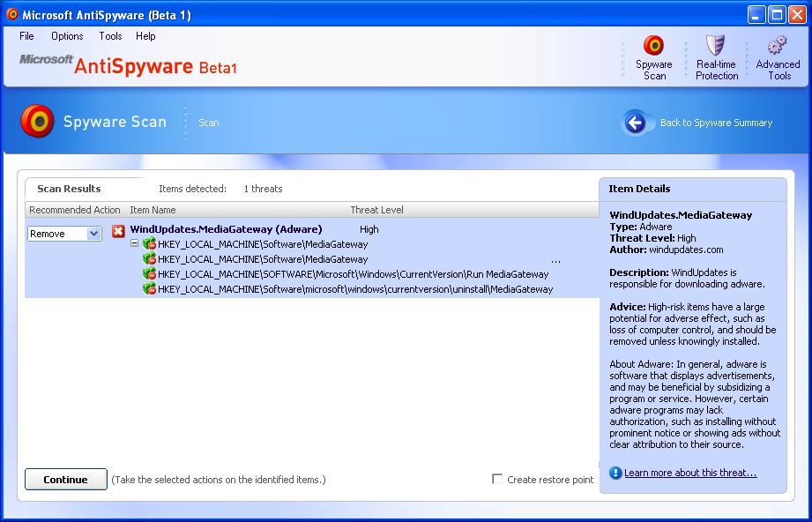Screen dimensions: 812x522
Task: Open the File menu
Action: coord(26,36)
